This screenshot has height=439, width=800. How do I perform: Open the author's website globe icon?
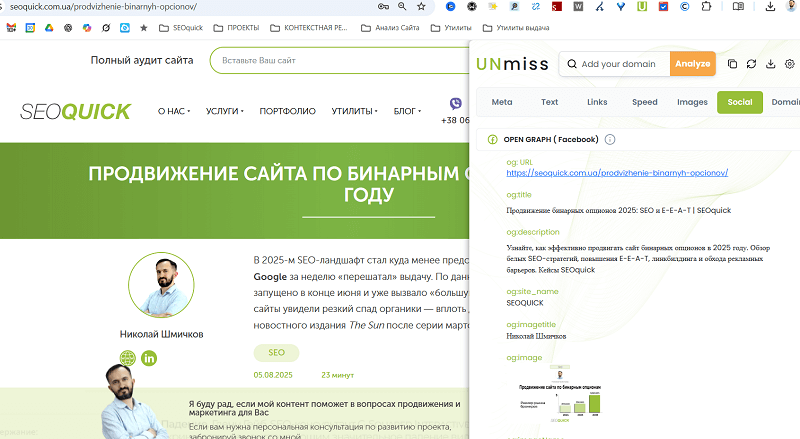(128, 358)
